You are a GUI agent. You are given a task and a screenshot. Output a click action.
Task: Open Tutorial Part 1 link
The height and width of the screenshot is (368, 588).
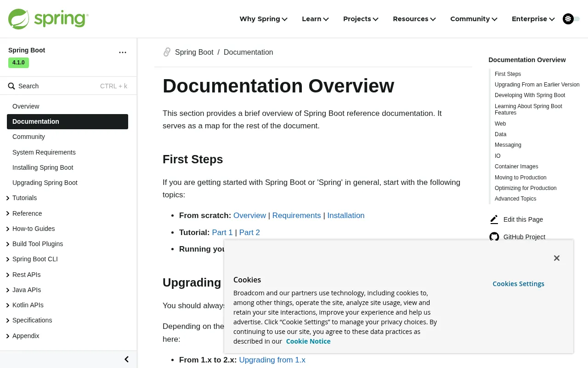tap(222, 232)
